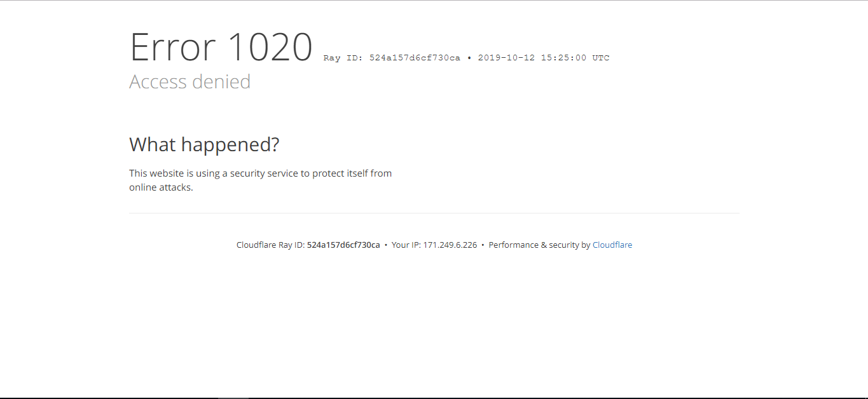Click the "Your IP:" label

pos(406,245)
